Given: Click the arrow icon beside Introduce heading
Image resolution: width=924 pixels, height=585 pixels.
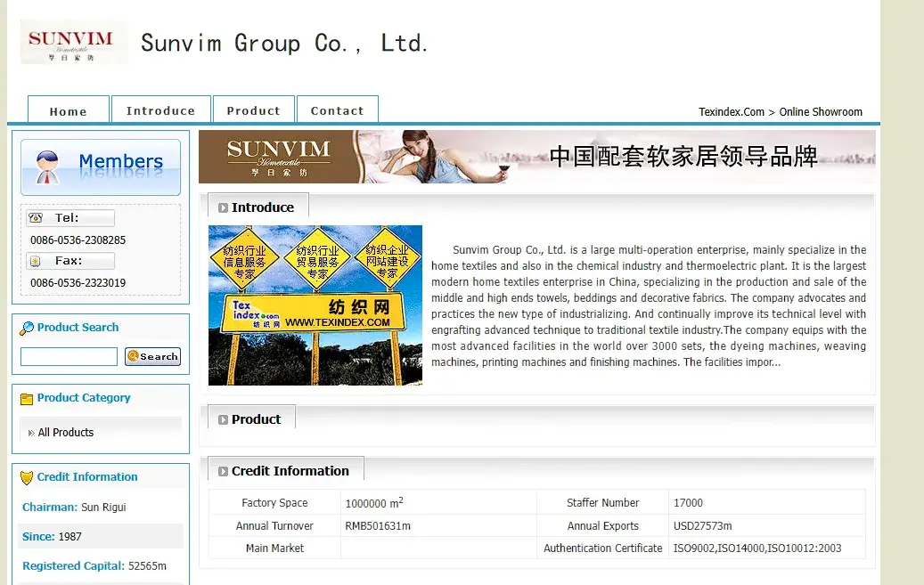Looking at the screenshot, I should [x=223, y=208].
